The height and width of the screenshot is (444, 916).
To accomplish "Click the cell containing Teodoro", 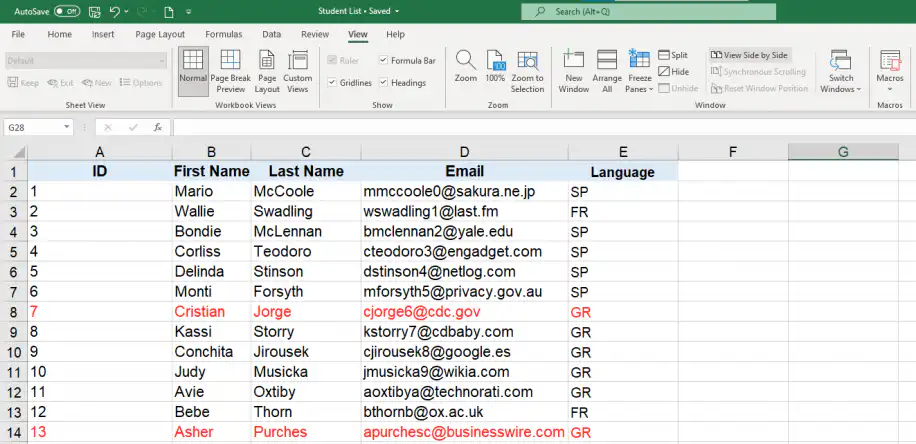I will [306, 252].
